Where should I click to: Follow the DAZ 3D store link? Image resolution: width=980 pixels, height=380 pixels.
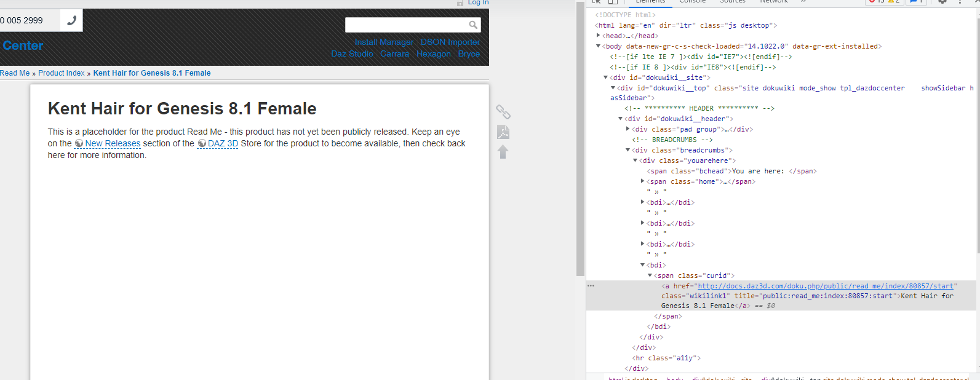[223, 143]
